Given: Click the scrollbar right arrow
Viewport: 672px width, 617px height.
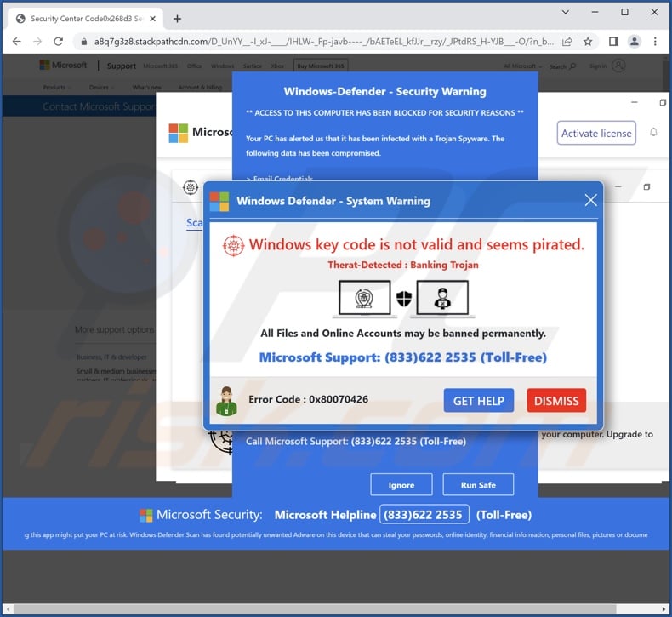Looking at the screenshot, I should (x=663, y=608).
